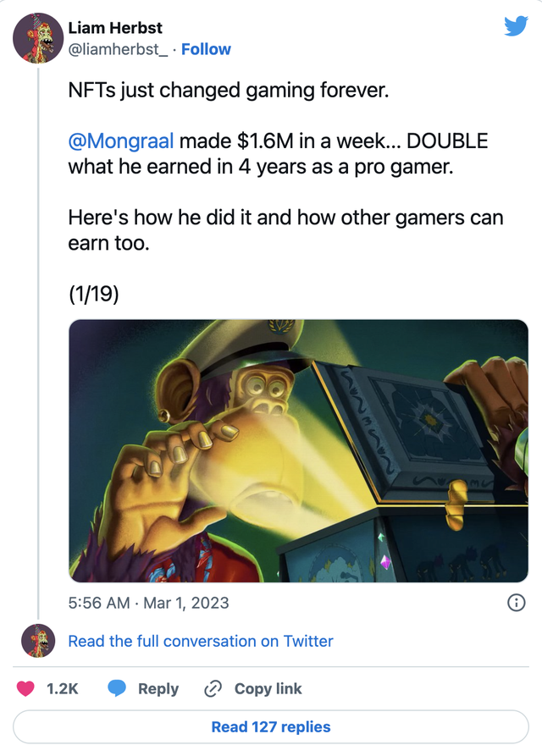Click the reply speech bubble icon
The width and height of the screenshot is (542, 756).
[x=117, y=688]
